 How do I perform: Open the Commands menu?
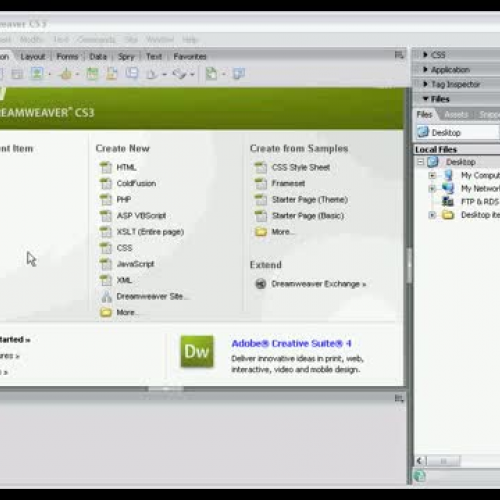(96, 40)
